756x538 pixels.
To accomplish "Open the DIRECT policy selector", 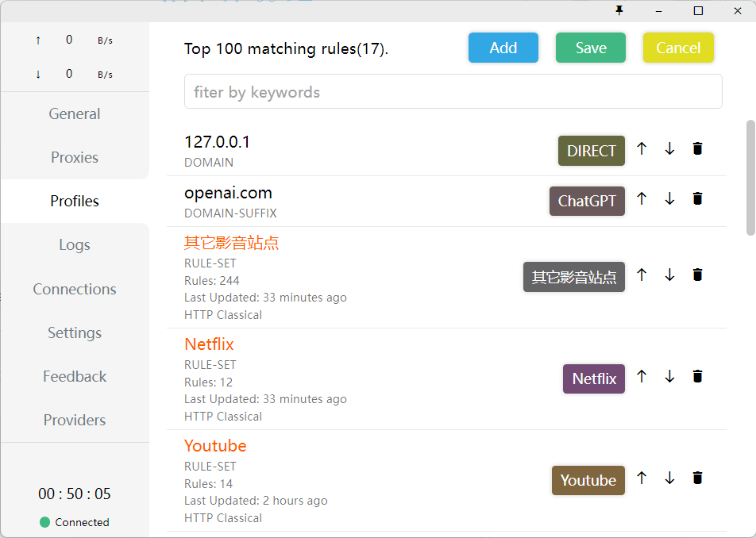I will click(591, 150).
